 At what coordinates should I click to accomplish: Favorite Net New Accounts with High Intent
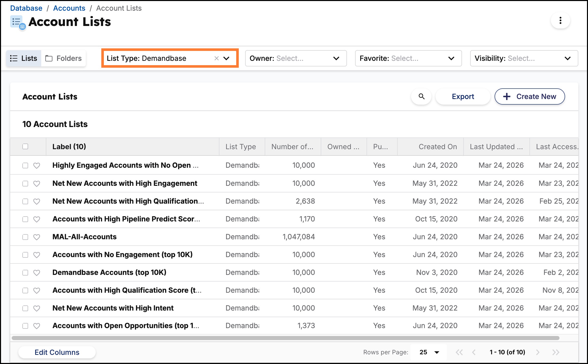[37, 308]
